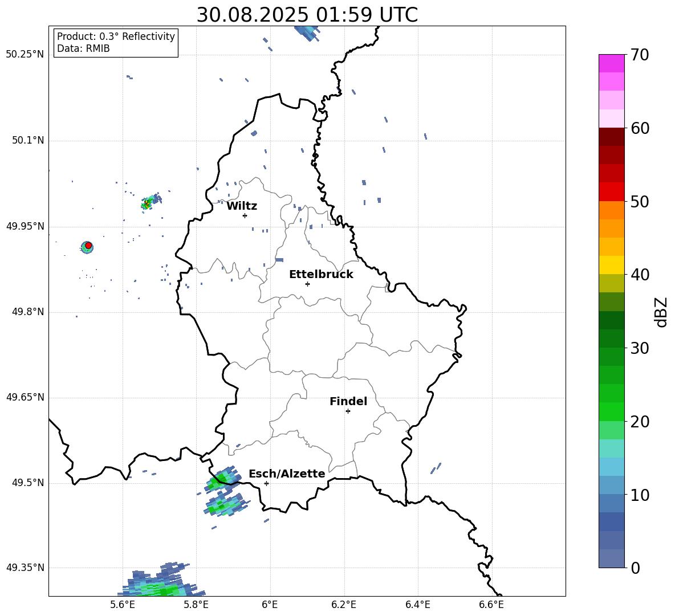675x616 pixels.
Task: Pick the yellow colorbar swatch just above 40 dBZ
Action: click(611, 265)
